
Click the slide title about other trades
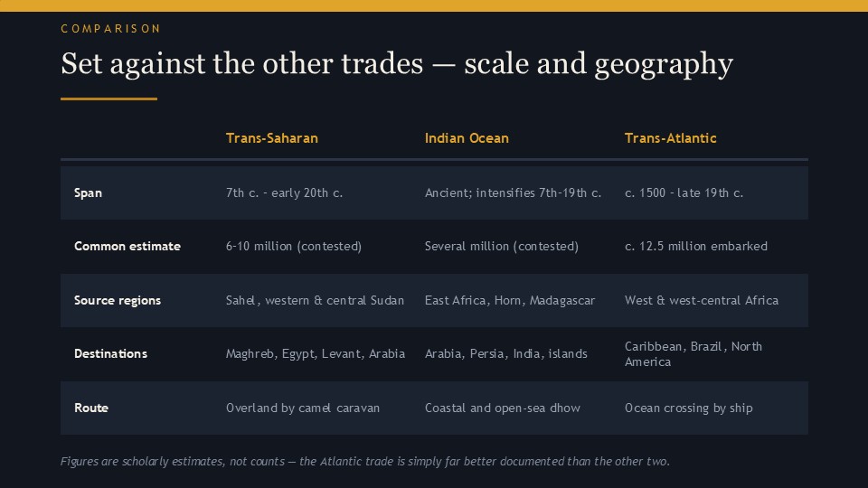397,64
